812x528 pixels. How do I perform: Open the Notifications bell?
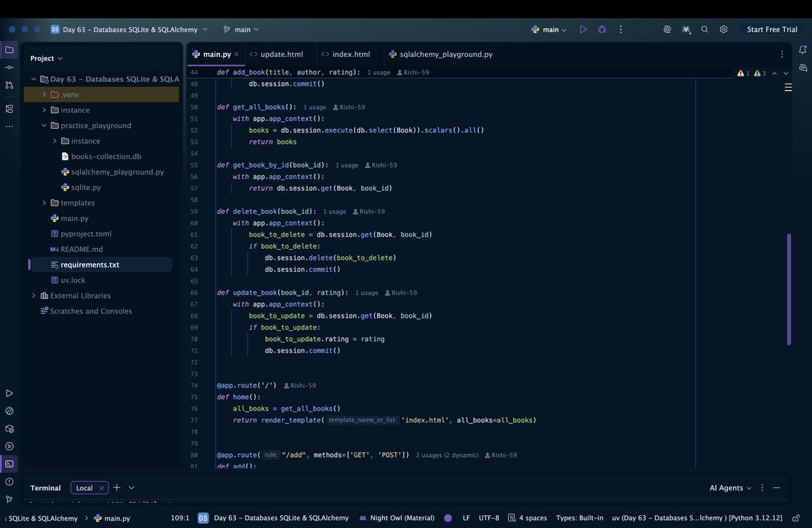coord(803,50)
